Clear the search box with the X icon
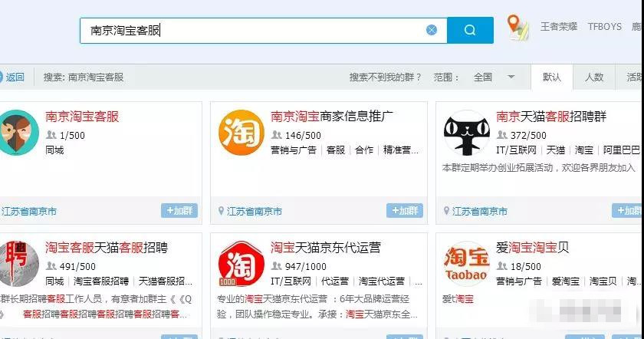The image size is (644, 339). (431, 30)
